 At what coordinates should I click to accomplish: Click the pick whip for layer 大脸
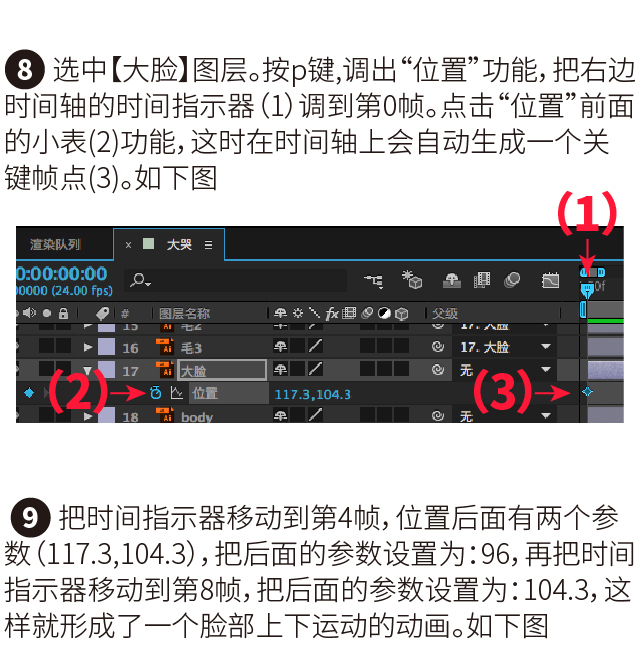click(438, 370)
